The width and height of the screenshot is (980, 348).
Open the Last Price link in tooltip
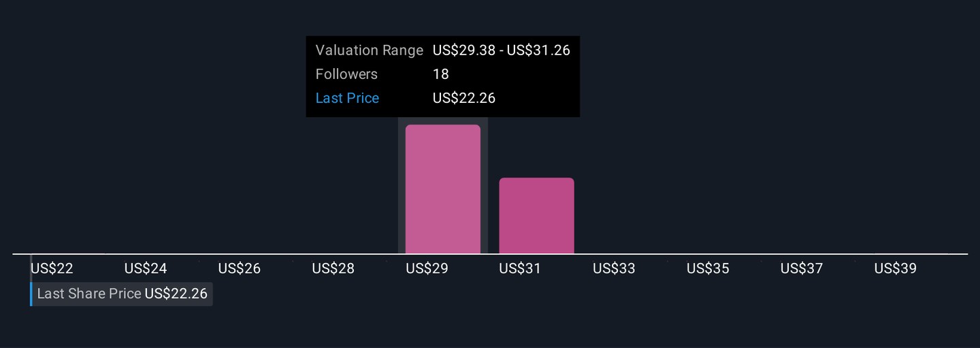pos(347,98)
